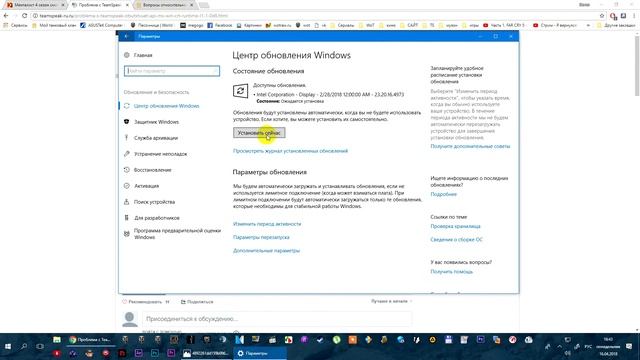Open Защитник Windows shield icon
640x360 pixels.
(x=127, y=122)
